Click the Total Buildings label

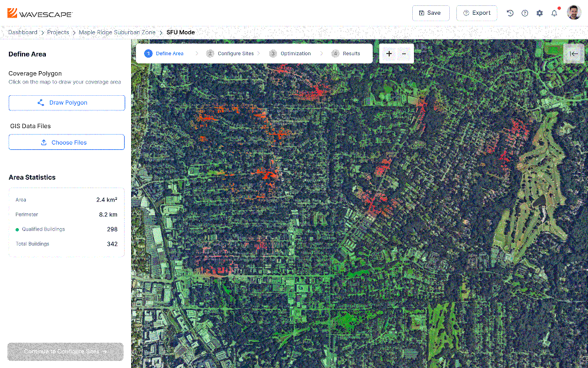[x=32, y=243]
